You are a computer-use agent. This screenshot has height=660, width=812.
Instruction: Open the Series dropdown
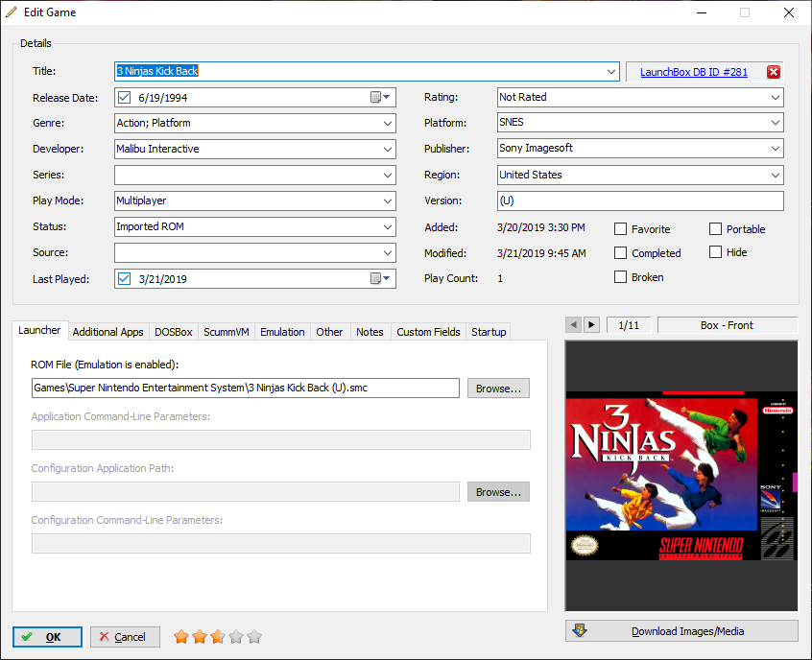pyautogui.click(x=388, y=175)
